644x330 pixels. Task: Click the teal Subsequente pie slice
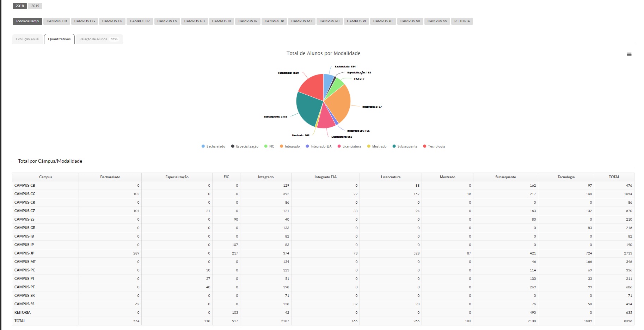tap(307, 108)
